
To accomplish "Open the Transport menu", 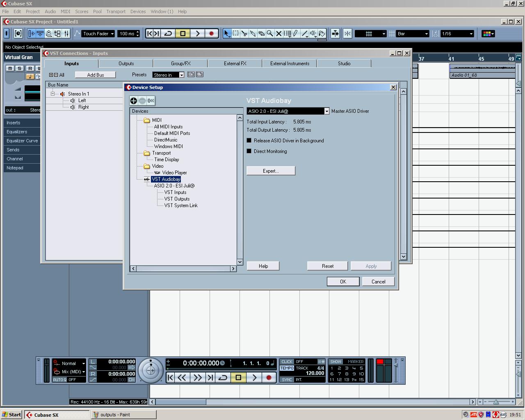I will coord(116,11).
